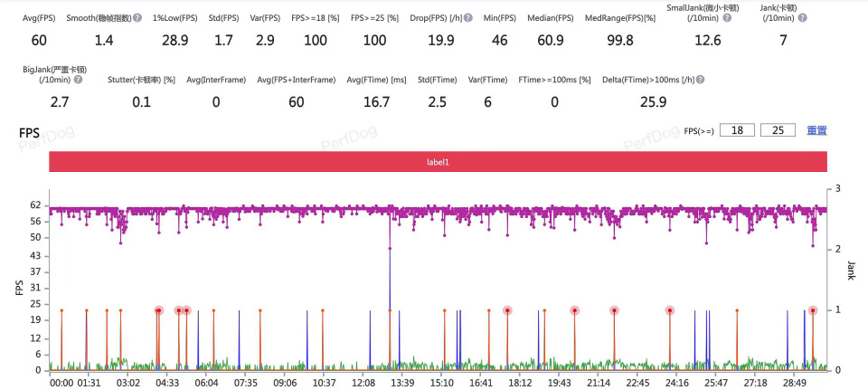The height and width of the screenshot is (390, 868).
Task: Open help icon next to Delta(FTime)>100ms
Action: [700, 80]
